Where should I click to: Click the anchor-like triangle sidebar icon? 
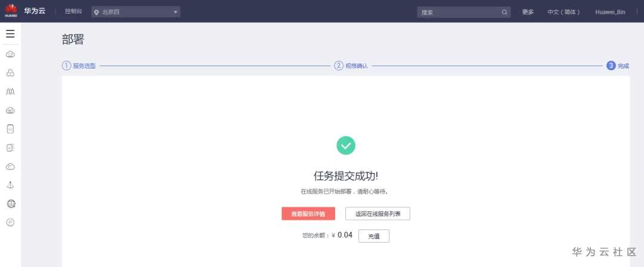(11, 185)
